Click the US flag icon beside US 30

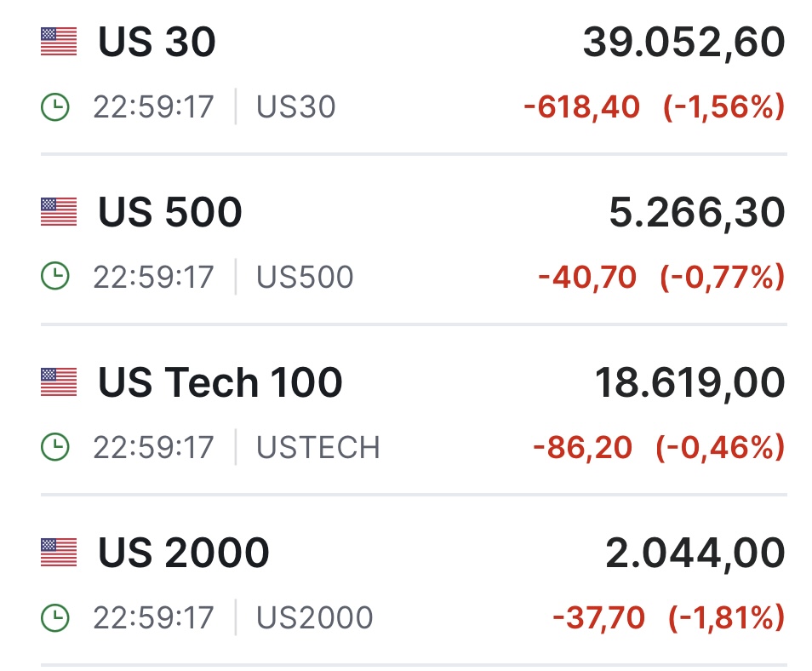click(59, 42)
